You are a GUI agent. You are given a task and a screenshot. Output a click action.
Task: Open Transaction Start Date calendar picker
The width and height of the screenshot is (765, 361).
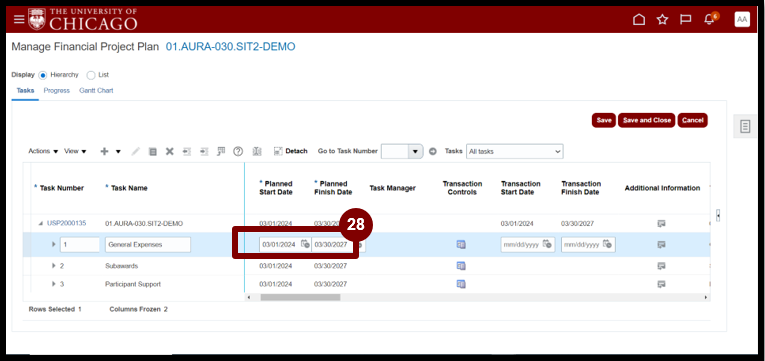547,244
